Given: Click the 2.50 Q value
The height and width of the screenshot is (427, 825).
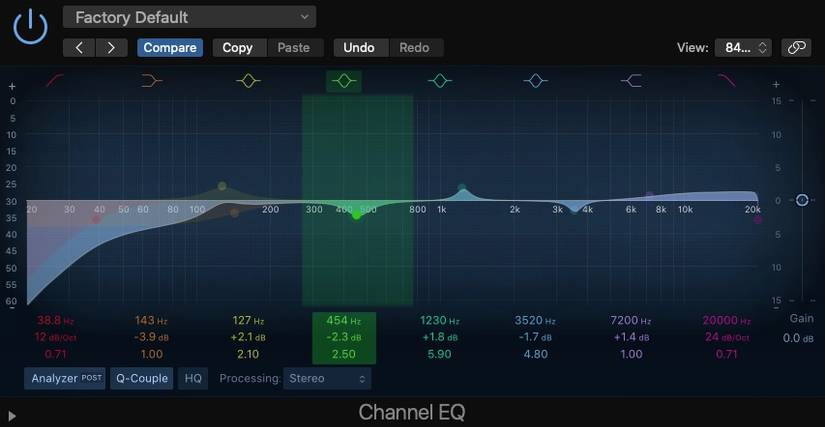Looking at the screenshot, I should [x=344, y=354].
